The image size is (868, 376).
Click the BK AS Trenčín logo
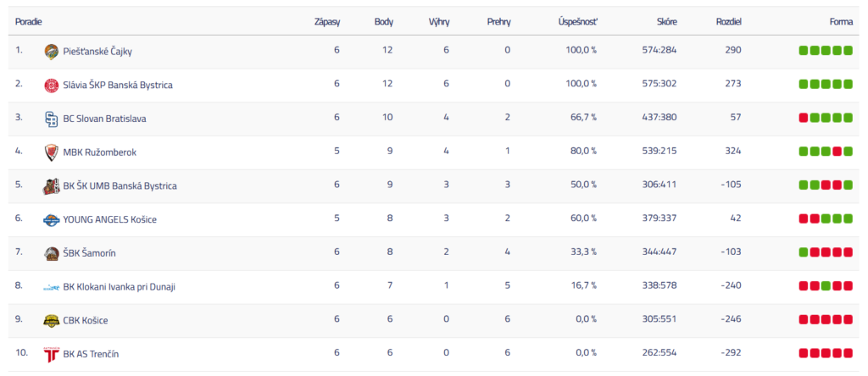(51, 354)
